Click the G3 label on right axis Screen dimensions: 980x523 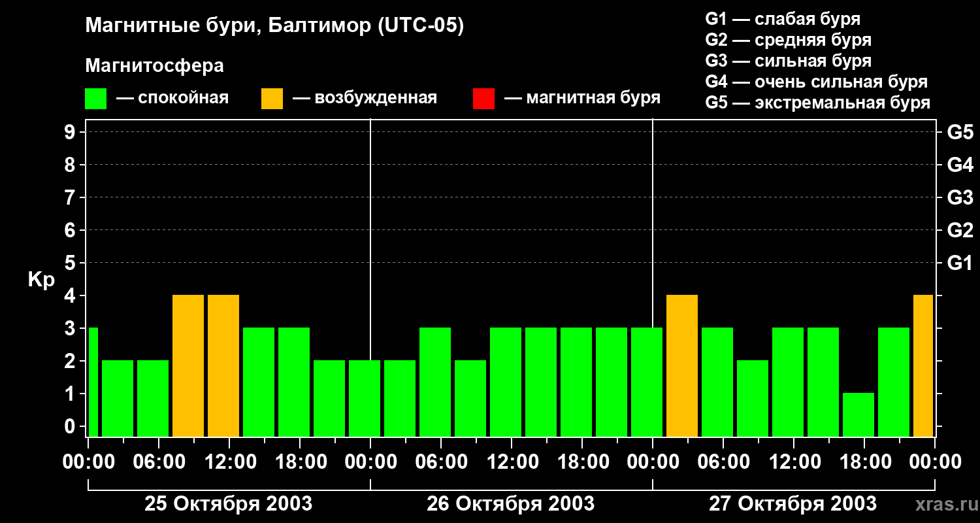point(960,198)
